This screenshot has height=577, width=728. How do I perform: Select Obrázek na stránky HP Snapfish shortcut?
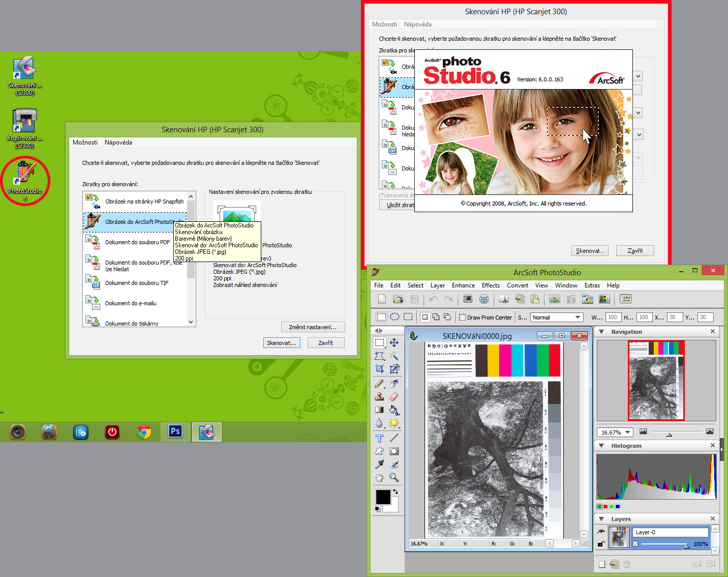tap(135, 201)
